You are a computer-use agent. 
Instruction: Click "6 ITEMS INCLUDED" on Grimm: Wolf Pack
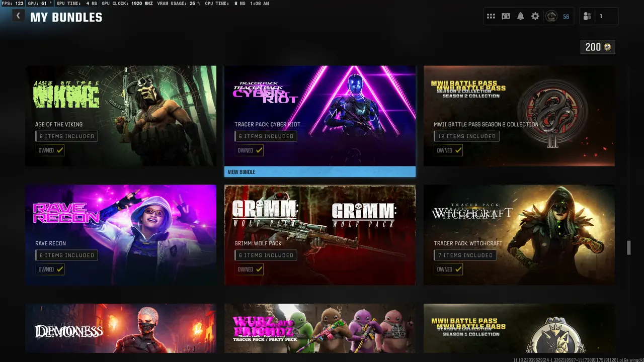coord(266,255)
